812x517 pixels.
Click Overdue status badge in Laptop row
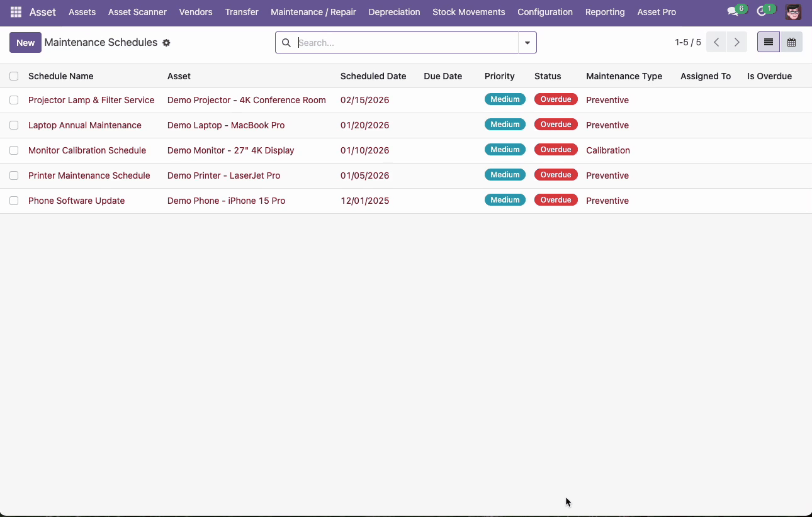point(556,125)
